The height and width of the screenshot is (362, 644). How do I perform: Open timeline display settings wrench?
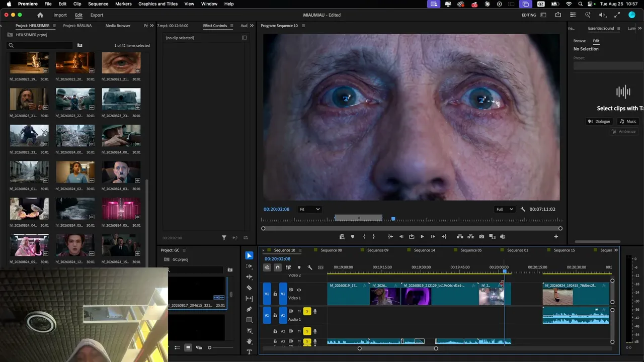coord(310,267)
